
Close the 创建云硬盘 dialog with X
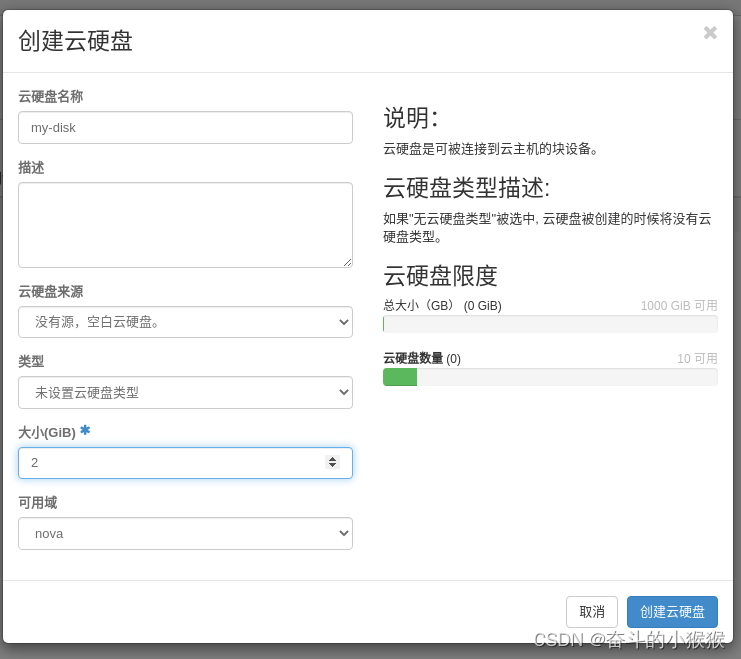[x=710, y=33]
